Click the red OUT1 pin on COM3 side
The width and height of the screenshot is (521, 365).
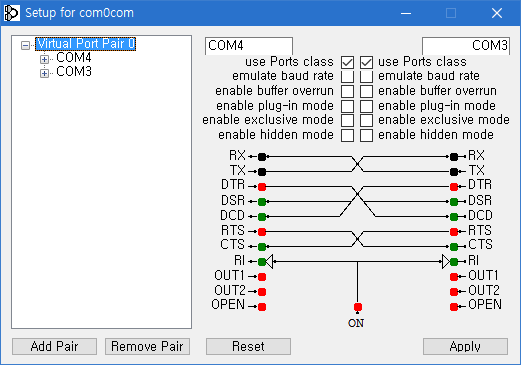click(454, 277)
